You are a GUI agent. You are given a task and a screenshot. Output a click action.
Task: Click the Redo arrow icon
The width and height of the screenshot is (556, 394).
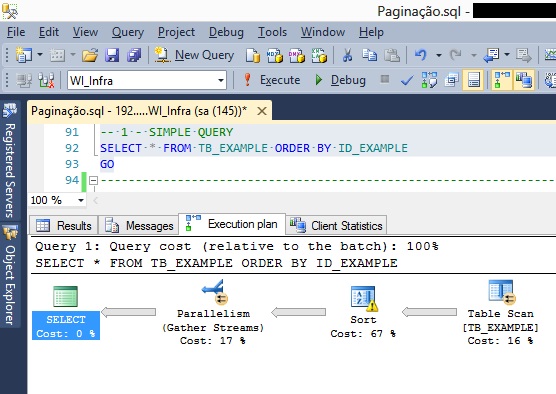[x=455, y=55]
